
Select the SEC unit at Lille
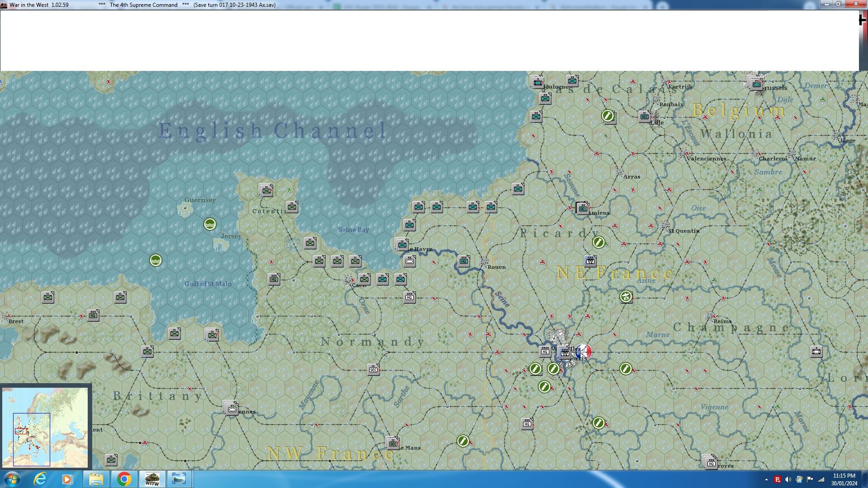click(x=645, y=116)
